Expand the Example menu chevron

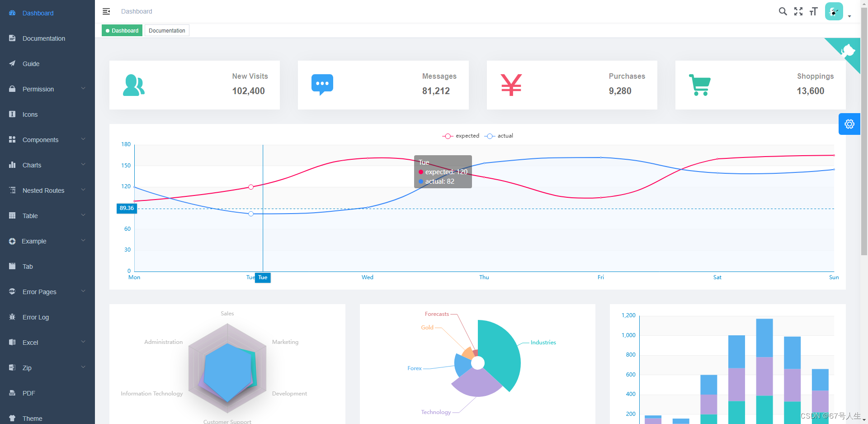tap(83, 241)
